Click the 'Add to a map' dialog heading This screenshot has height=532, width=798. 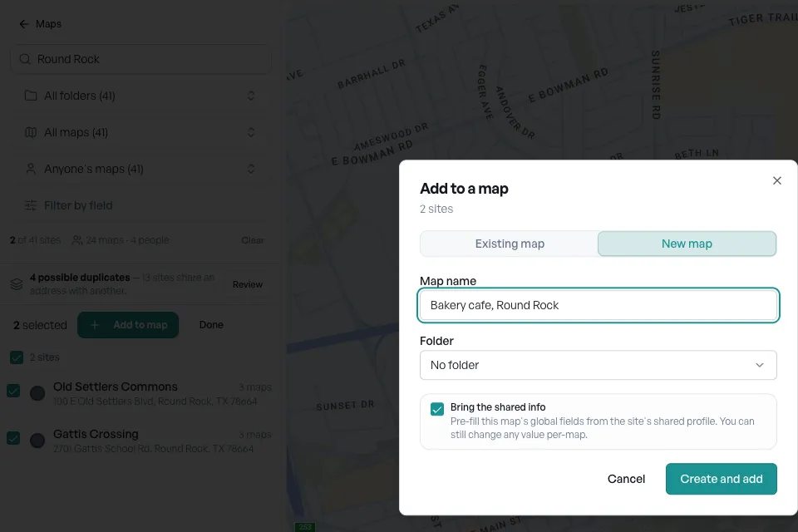(x=464, y=189)
